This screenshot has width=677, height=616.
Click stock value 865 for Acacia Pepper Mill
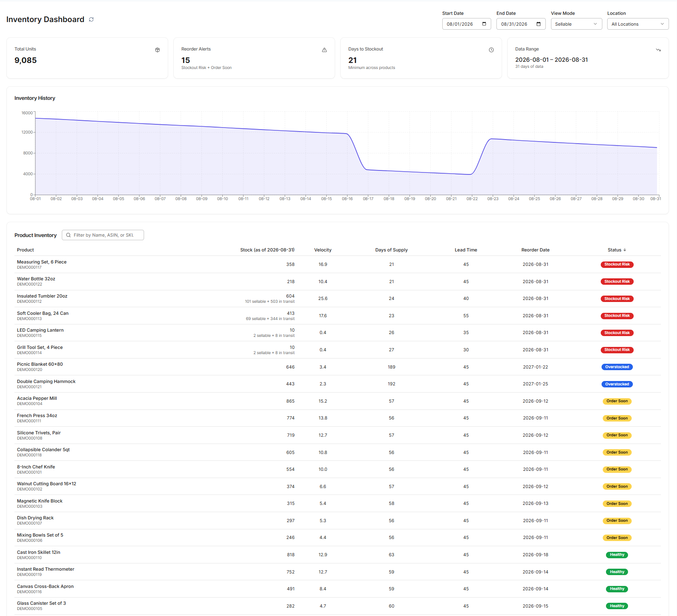pos(291,401)
